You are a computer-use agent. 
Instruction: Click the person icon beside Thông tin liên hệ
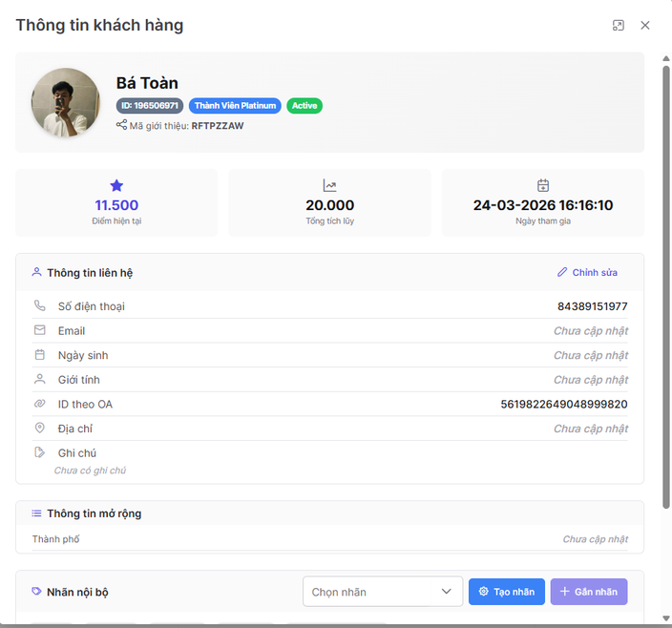37,272
